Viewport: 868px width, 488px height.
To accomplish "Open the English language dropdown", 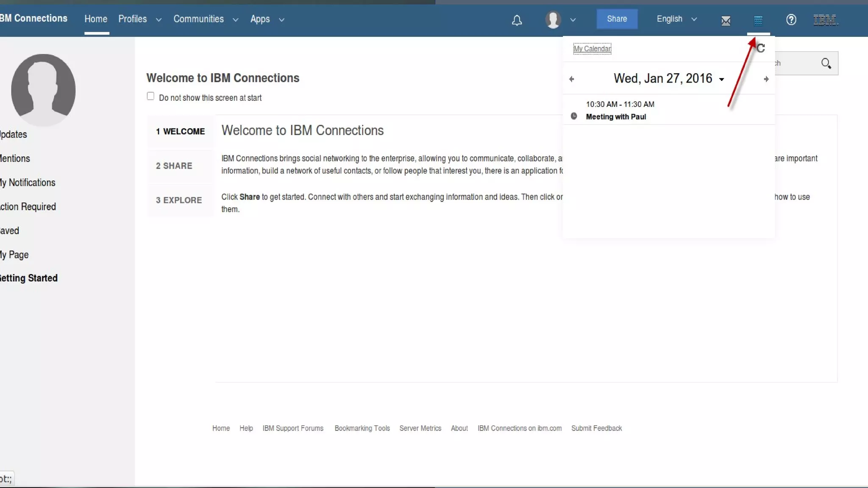I will click(x=676, y=19).
